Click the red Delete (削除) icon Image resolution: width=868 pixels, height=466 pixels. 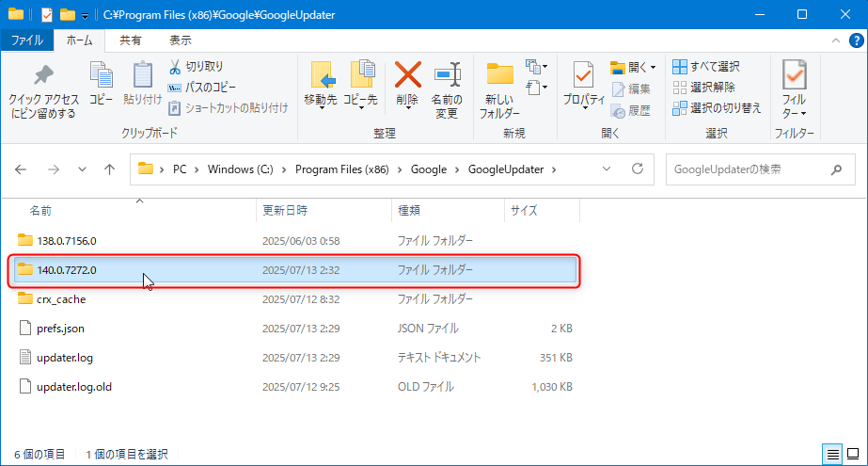click(407, 74)
